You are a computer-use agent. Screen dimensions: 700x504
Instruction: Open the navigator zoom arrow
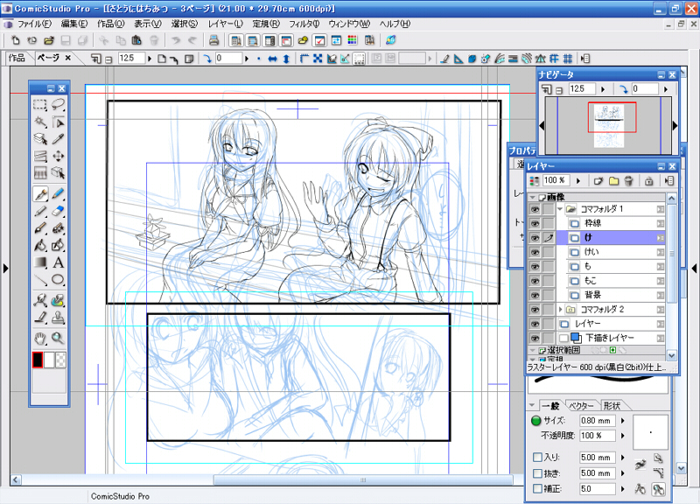603,89
